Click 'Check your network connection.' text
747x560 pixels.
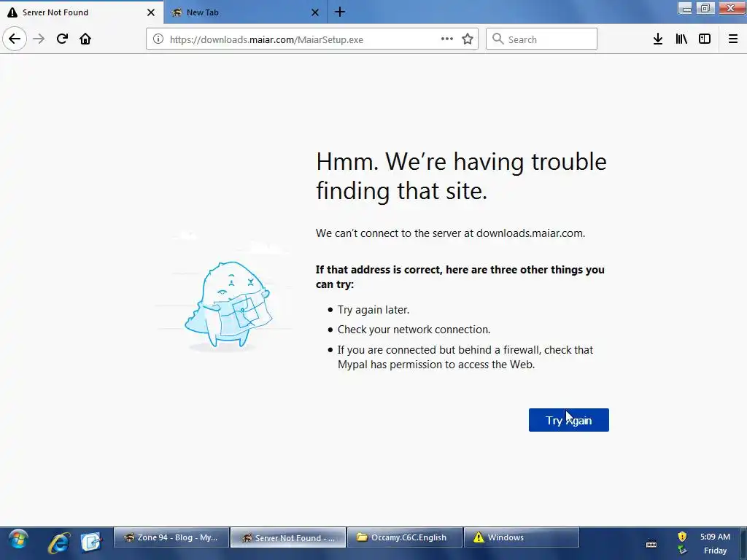[x=414, y=330]
